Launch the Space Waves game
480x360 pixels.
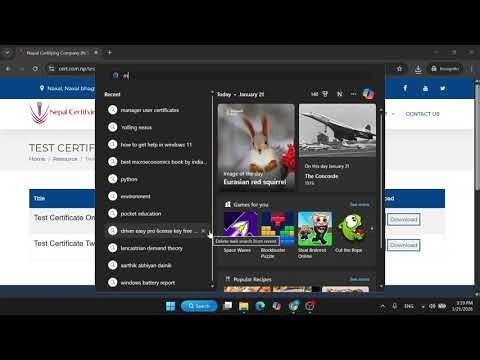coord(240,232)
